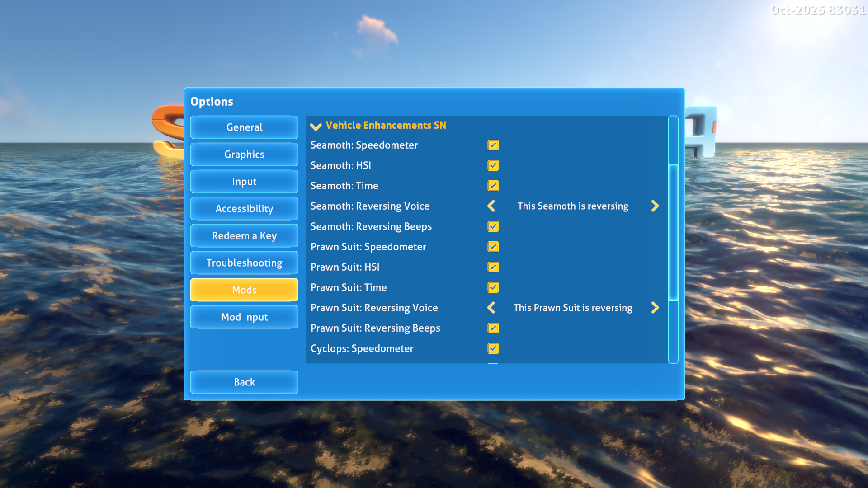Image resolution: width=868 pixels, height=488 pixels.
Task: Toggle Prawn Suit: Speedometer checkbox
Action: coord(493,247)
